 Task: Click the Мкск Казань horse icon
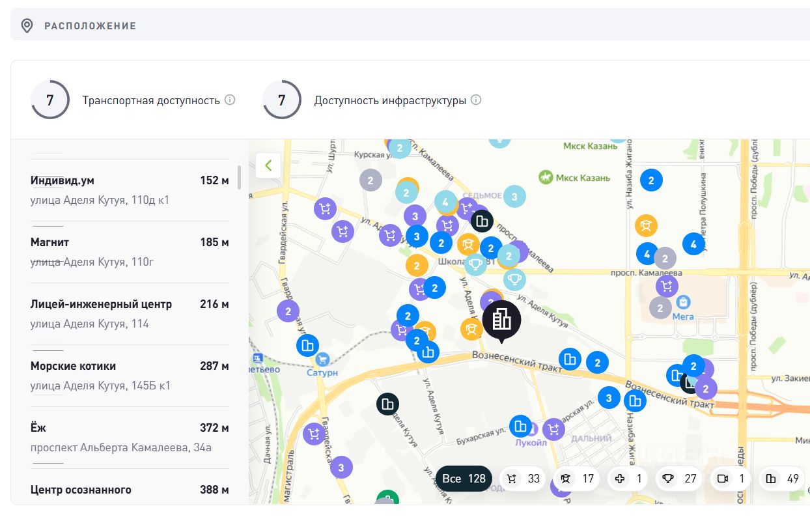click(546, 177)
